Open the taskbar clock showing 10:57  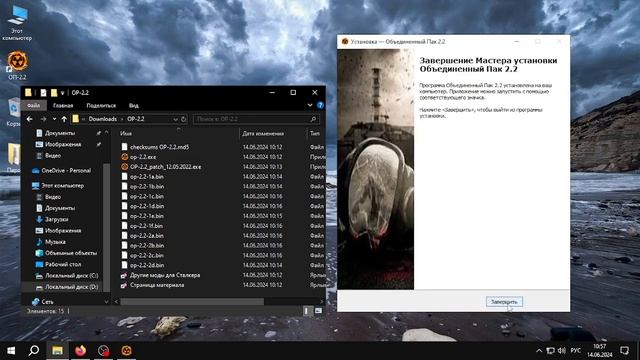[600, 351]
